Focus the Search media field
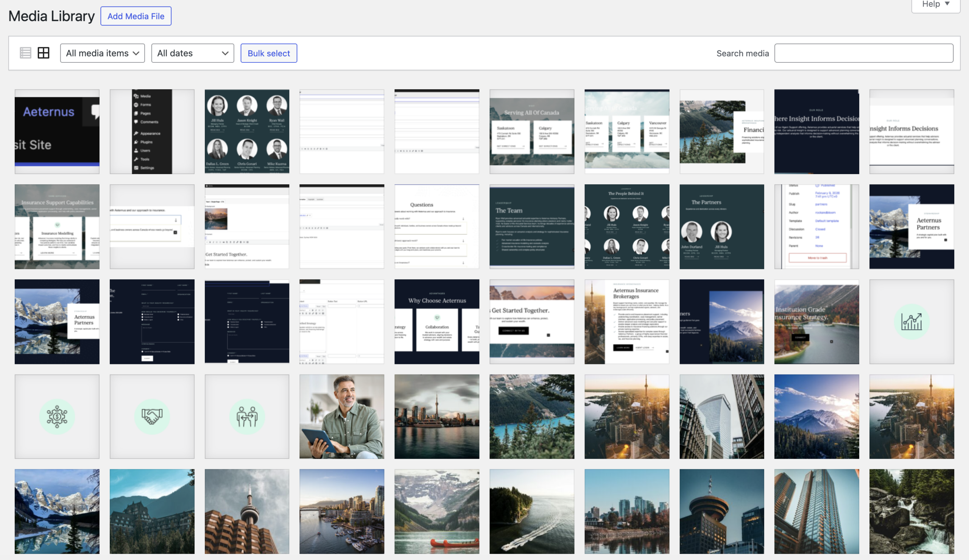Viewport: 969px width, 560px height. [863, 53]
